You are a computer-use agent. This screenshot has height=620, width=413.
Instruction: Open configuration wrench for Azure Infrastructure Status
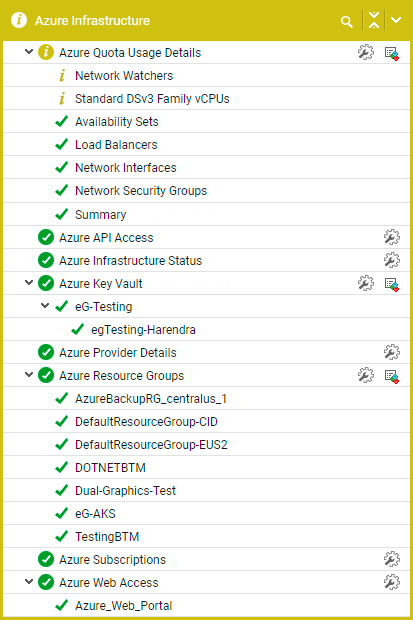[x=392, y=260]
